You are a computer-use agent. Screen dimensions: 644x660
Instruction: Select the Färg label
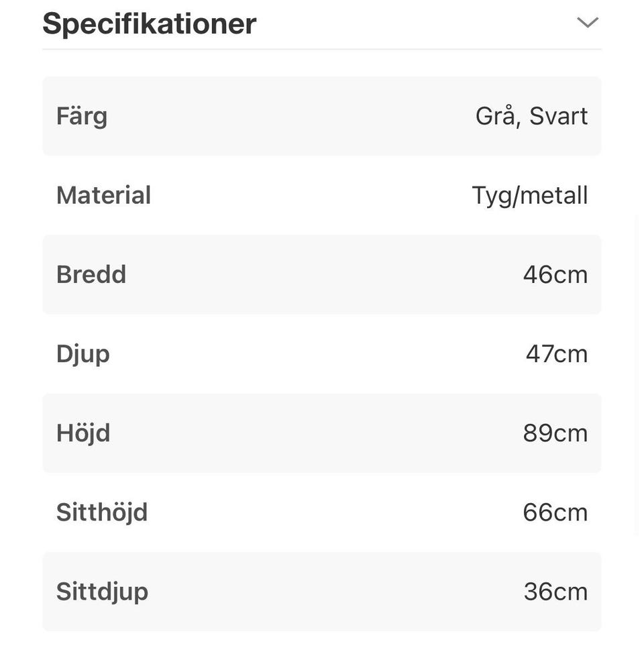[x=82, y=116]
